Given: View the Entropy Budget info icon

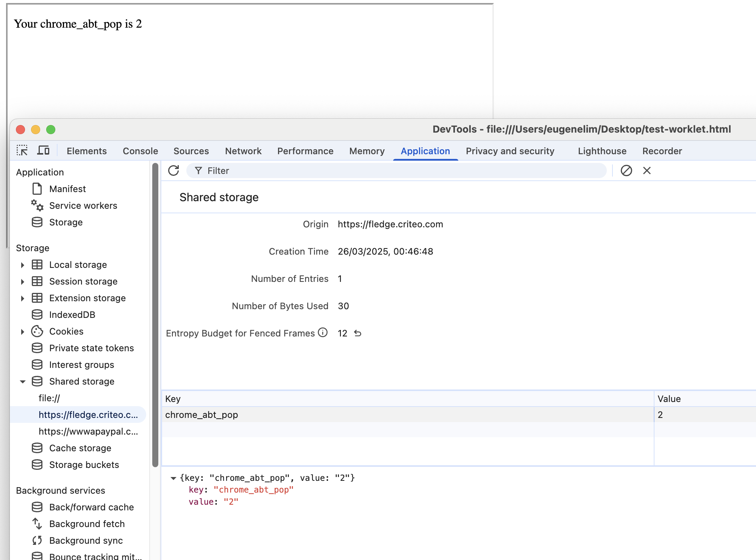Looking at the screenshot, I should click(322, 333).
